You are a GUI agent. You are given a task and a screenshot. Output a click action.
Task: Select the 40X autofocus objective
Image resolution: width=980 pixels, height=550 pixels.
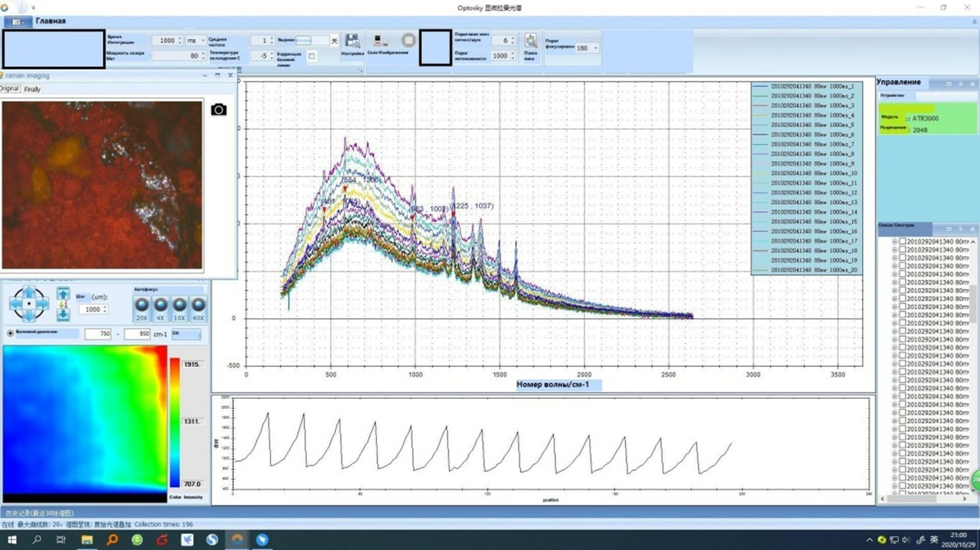coord(198,305)
